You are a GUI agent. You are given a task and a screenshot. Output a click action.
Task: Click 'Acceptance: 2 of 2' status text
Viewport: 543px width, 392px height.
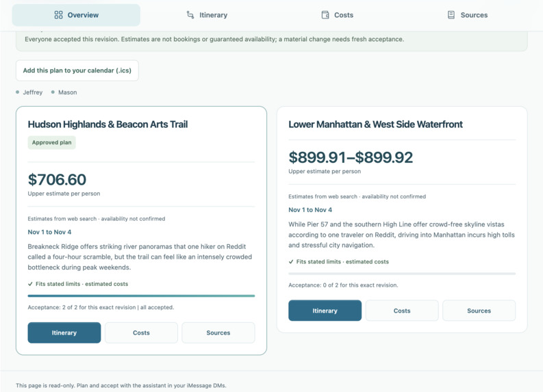click(x=101, y=307)
